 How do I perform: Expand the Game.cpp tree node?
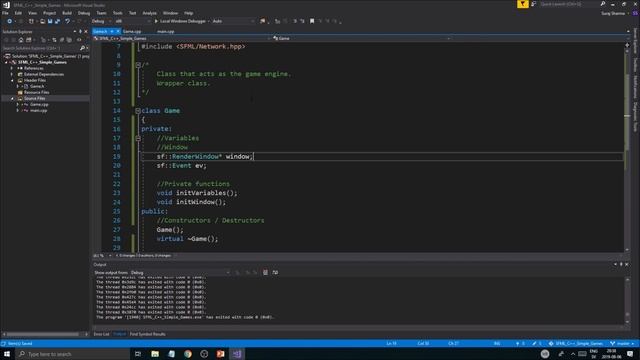point(18,104)
